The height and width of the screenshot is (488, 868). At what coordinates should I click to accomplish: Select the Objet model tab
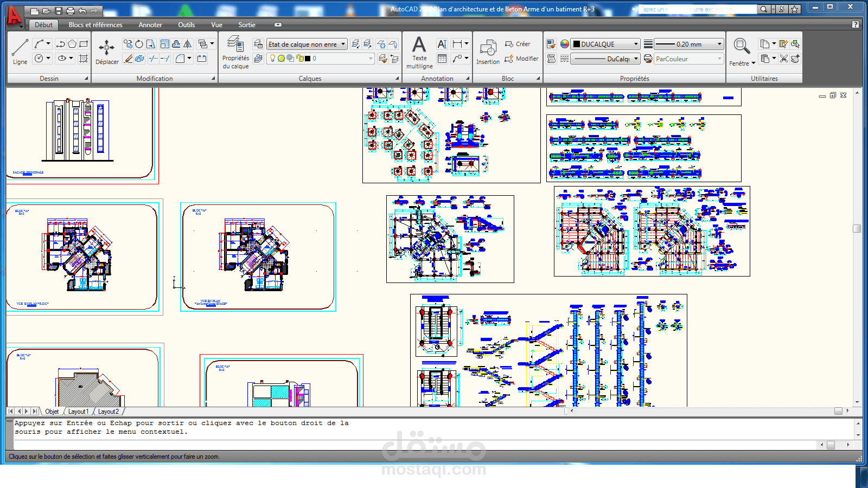(x=52, y=412)
